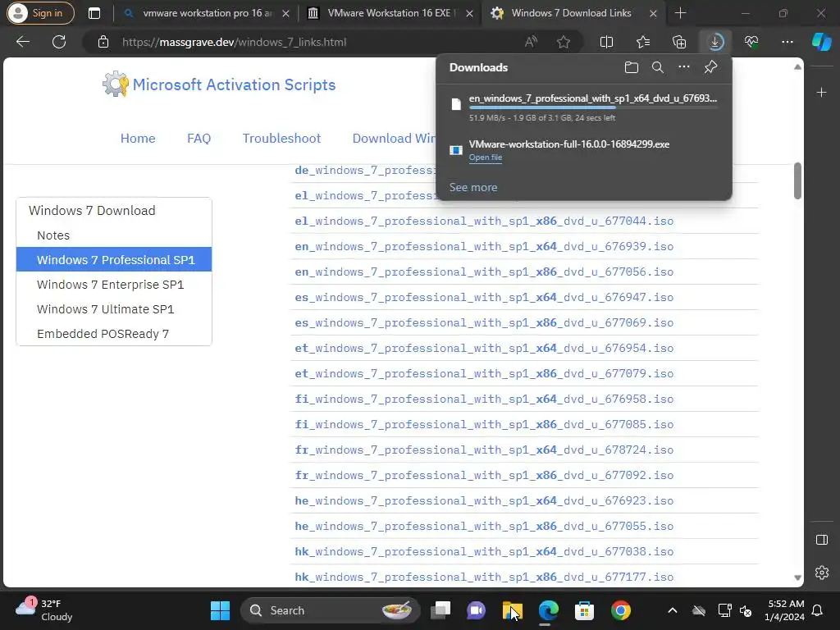Select Embedded POSReady 7 sidebar item
The width and height of the screenshot is (840, 630).
coord(103,334)
